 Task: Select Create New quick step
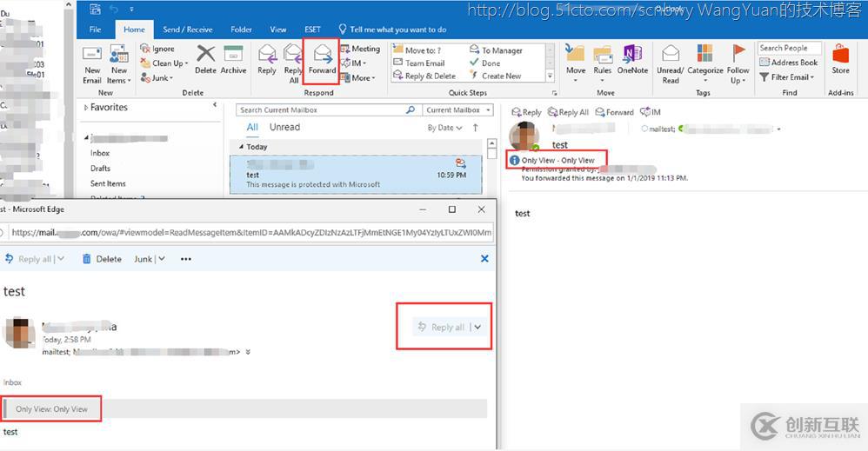coord(496,76)
